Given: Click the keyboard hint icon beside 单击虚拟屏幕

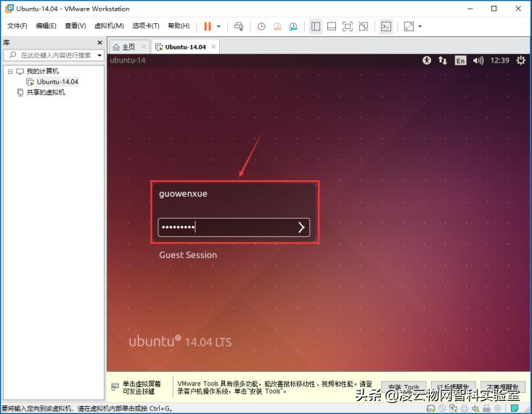Looking at the screenshot, I should point(115,387).
